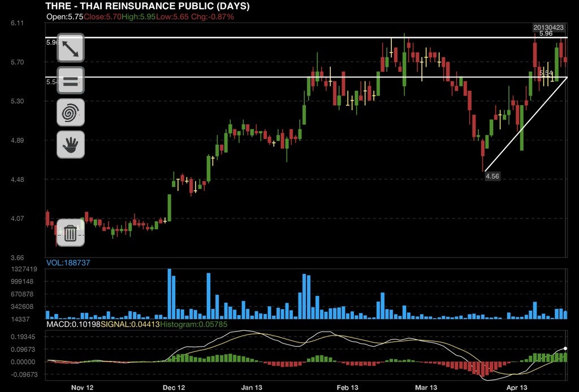Click the Apr 13 date axis label

point(517,387)
